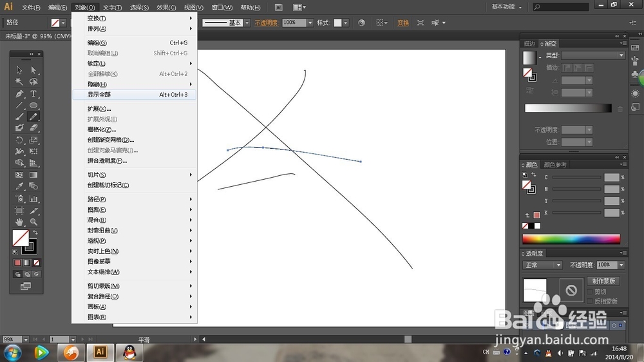
Task: Open 剪切蒙版(M) submenu
Action: click(x=135, y=286)
